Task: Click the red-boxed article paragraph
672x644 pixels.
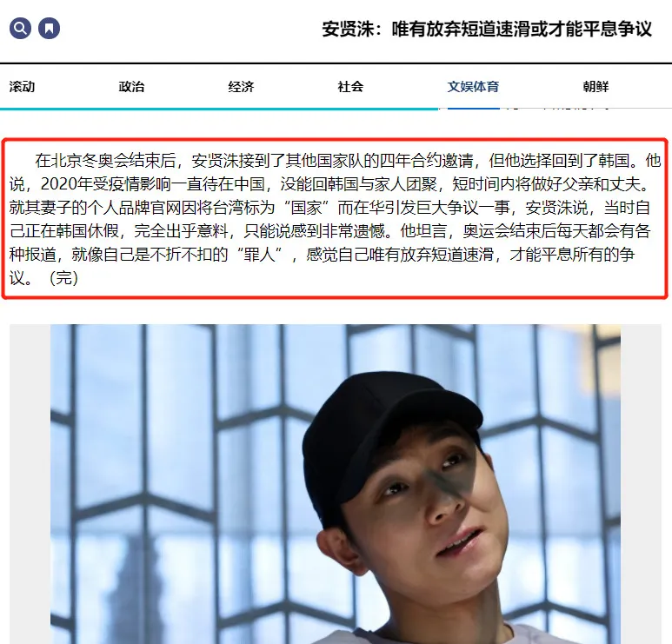Action: [x=336, y=218]
